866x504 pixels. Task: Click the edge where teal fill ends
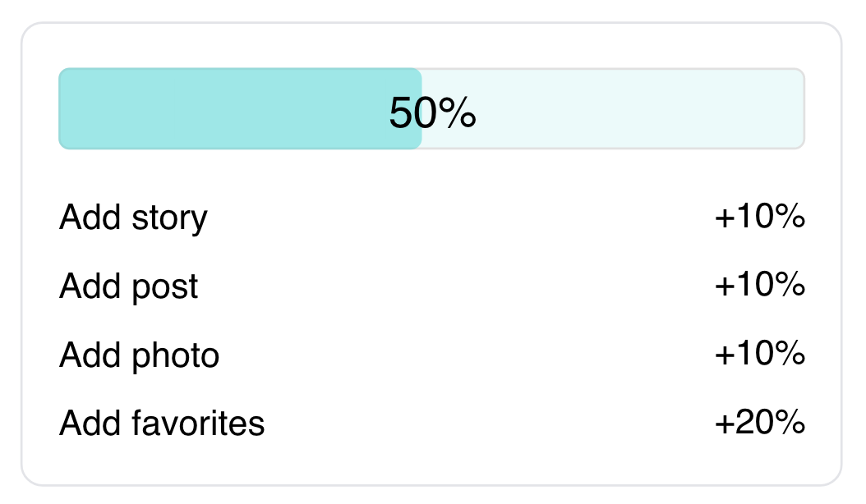coord(421,108)
